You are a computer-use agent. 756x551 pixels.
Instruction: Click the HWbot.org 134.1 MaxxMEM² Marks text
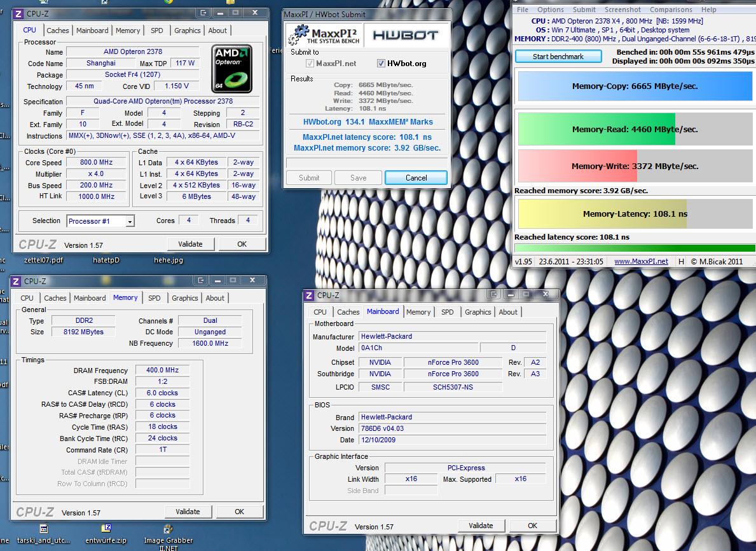(x=368, y=122)
